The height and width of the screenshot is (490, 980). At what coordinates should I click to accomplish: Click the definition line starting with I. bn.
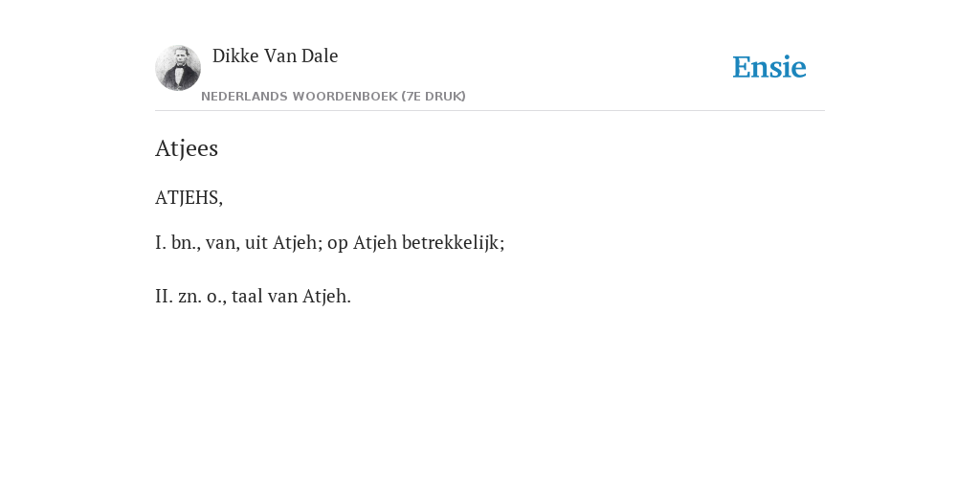click(329, 242)
